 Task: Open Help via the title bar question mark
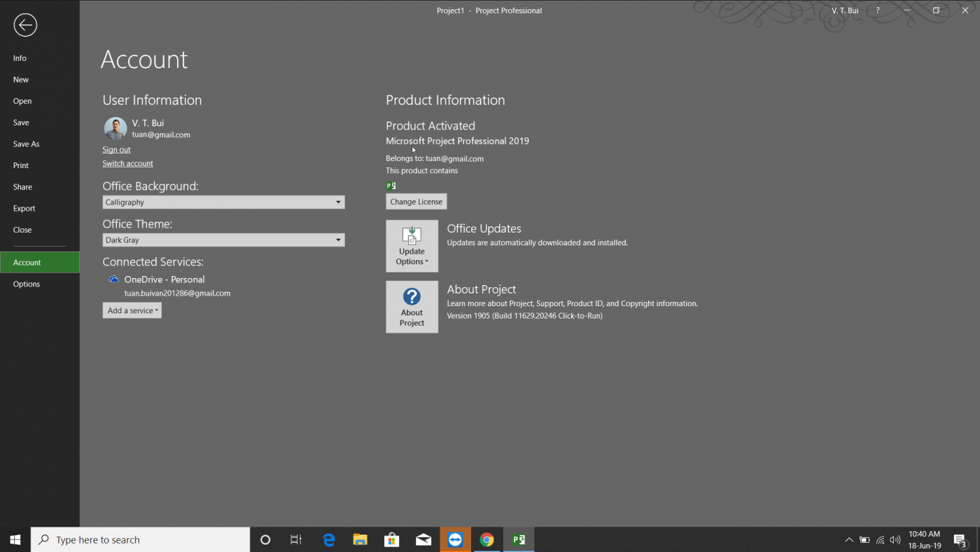click(877, 10)
